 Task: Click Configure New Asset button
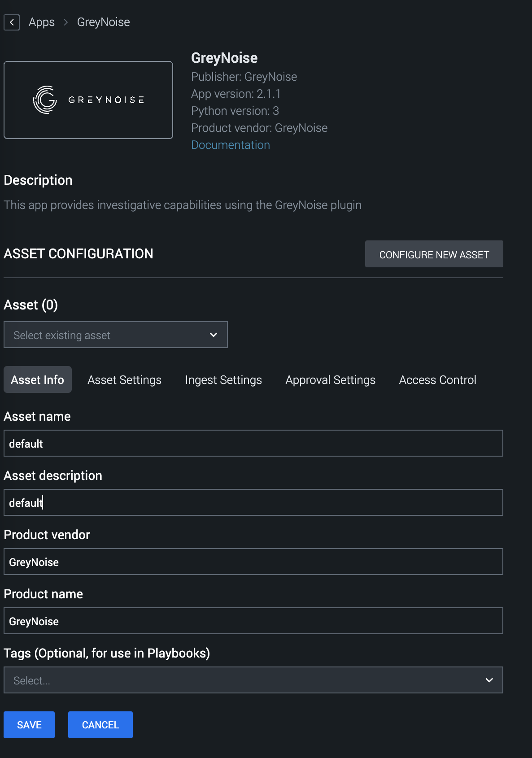click(x=434, y=254)
